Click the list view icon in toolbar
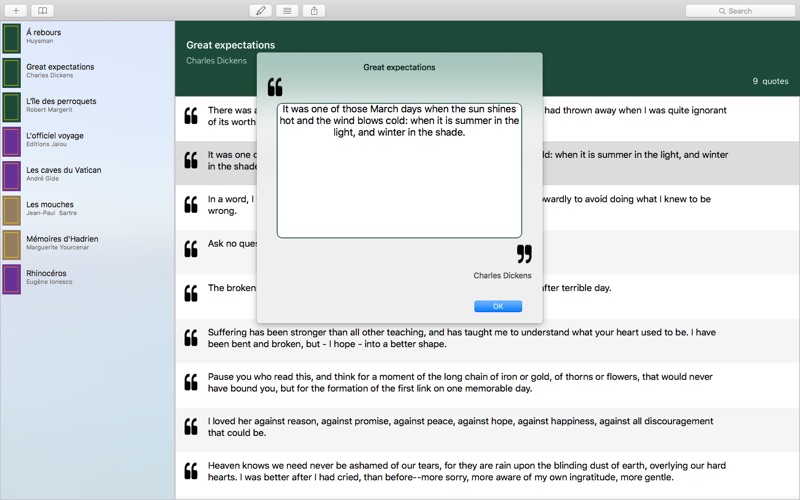This screenshot has width=800, height=500. (287, 11)
